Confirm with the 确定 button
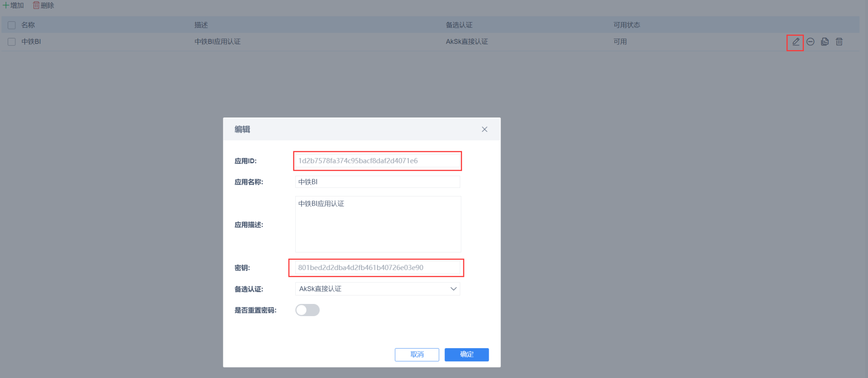 467,355
